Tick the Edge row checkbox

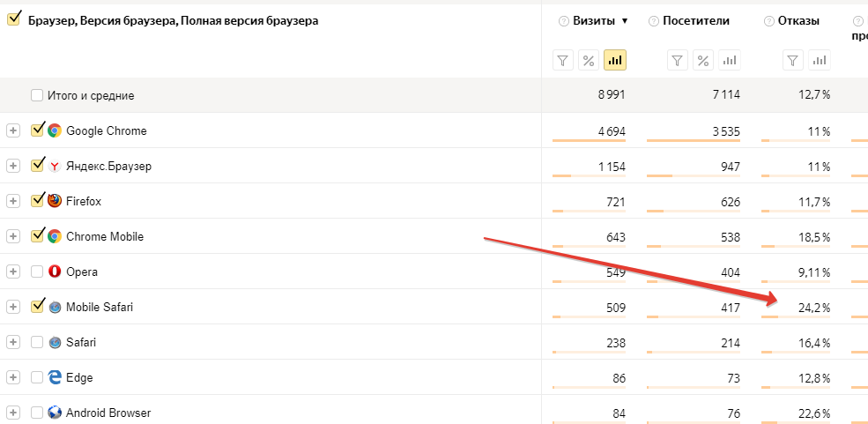(37, 377)
